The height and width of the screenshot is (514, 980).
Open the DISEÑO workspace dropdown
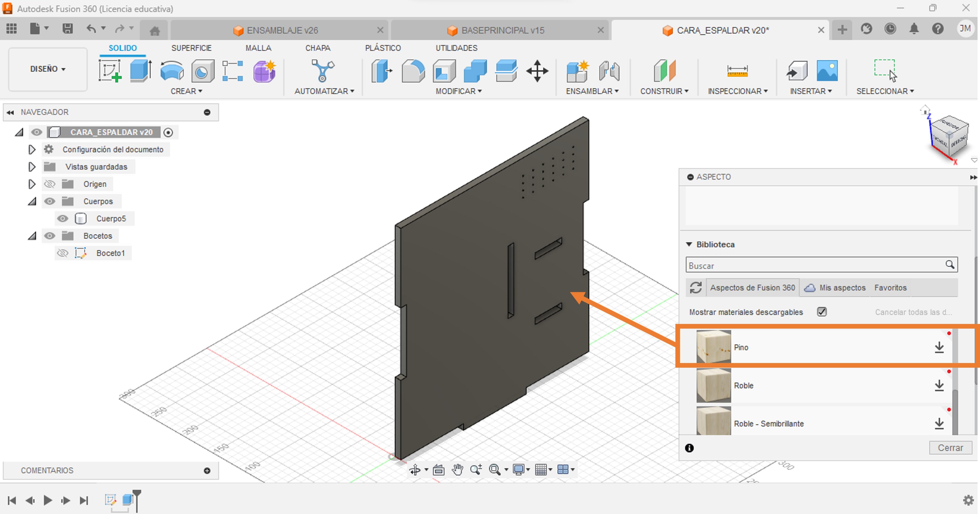tap(48, 69)
